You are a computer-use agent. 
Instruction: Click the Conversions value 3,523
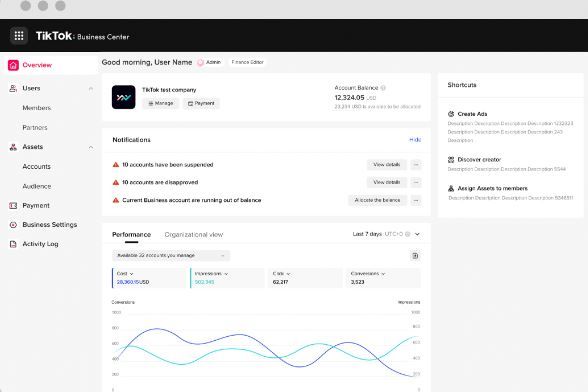pyautogui.click(x=357, y=282)
